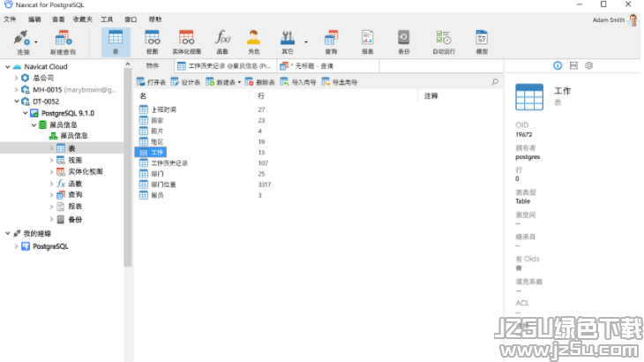Image resolution: width=644 pixels, height=362 pixels.
Task: Open the 连接 dropdown arrow
Action: click(x=36, y=41)
